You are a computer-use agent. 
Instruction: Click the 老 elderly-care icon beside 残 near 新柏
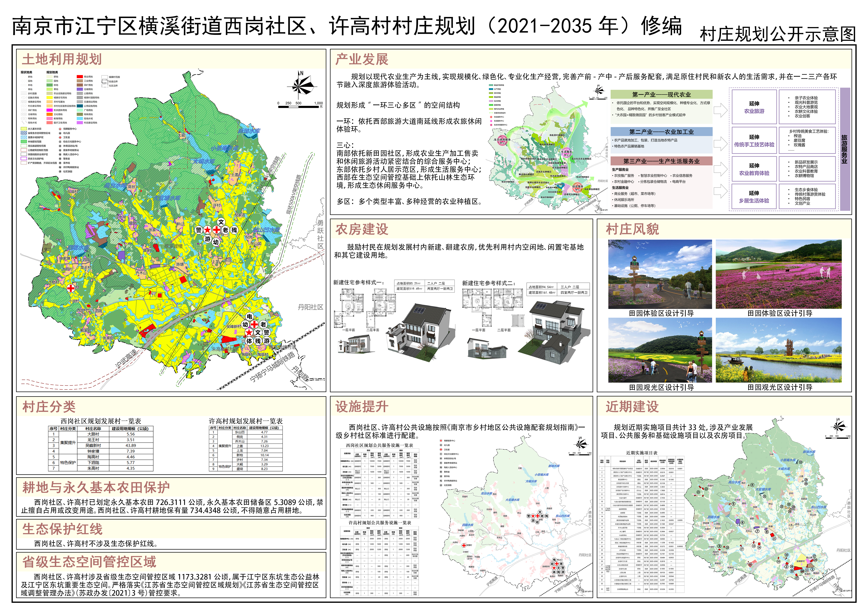pos(225,230)
